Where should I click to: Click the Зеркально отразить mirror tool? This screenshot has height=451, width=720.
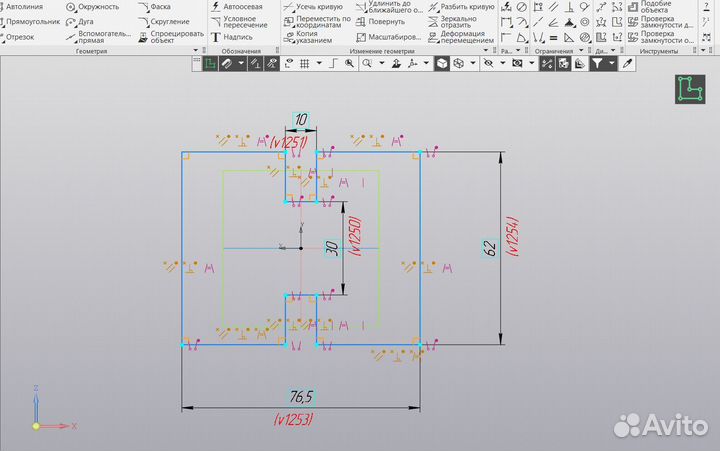click(462, 21)
